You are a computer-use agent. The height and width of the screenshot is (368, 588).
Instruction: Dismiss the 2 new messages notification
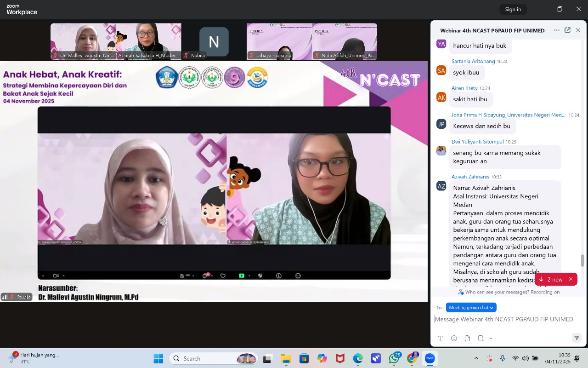[571, 279]
